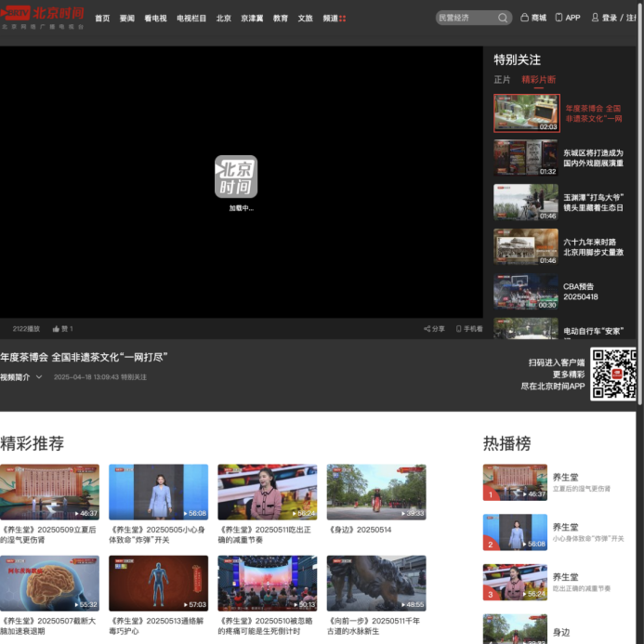
Task: Open 热播榜 rank 1 养生堂 thumbnail
Action: (x=515, y=482)
